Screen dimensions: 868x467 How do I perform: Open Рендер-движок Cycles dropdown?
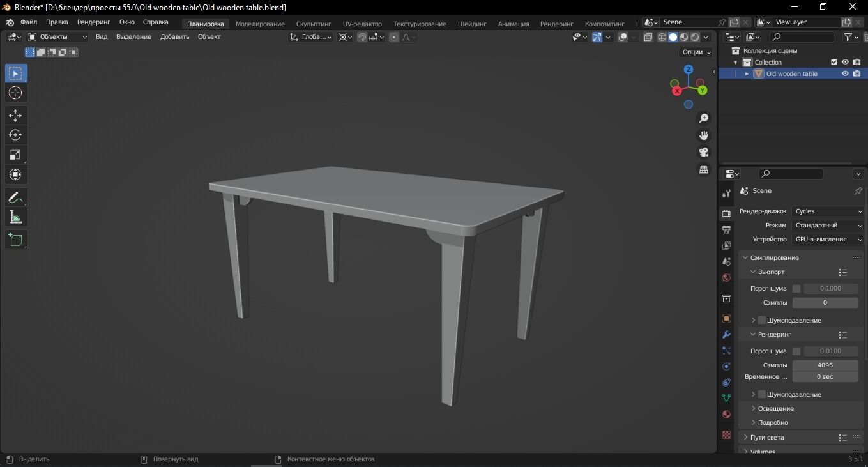click(828, 211)
